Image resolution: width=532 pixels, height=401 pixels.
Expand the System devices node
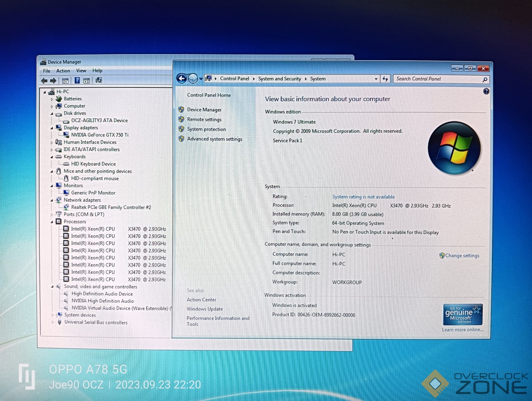52,315
